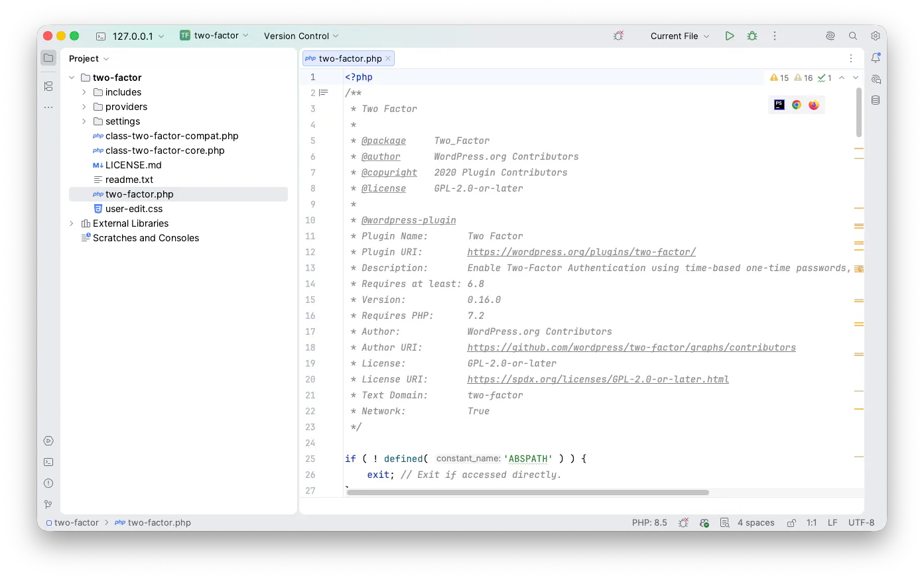Screen dimensions: 924x580
Task: Toggle the doc comment rendered view on line 2
Action: 324,93
